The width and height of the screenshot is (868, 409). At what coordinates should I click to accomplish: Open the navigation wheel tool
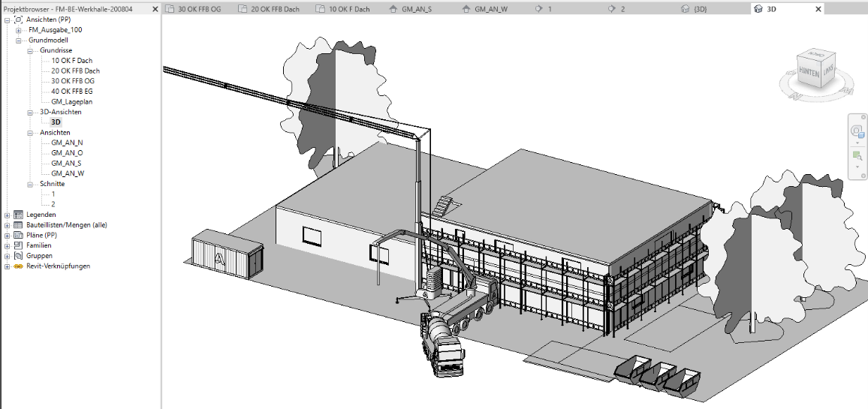tap(857, 131)
